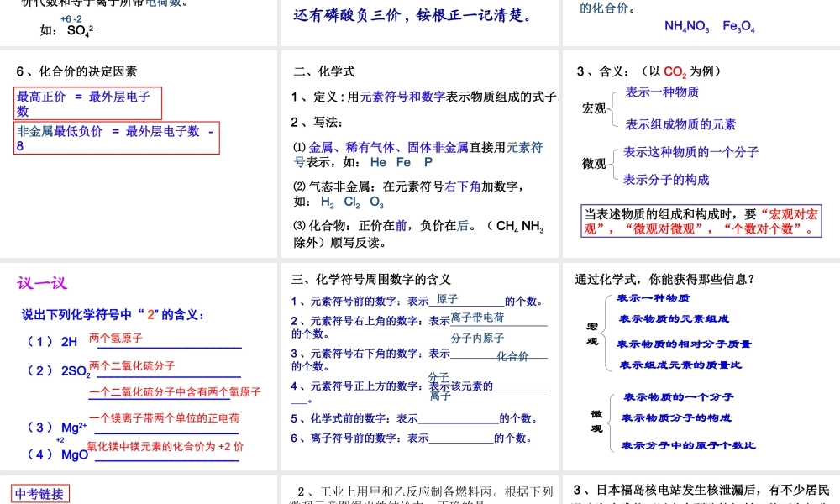The width and height of the screenshot is (840, 504).
Task: Click the boxed note 当表述物质的组成和构成时
Action: pyautogui.click(x=701, y=221)
